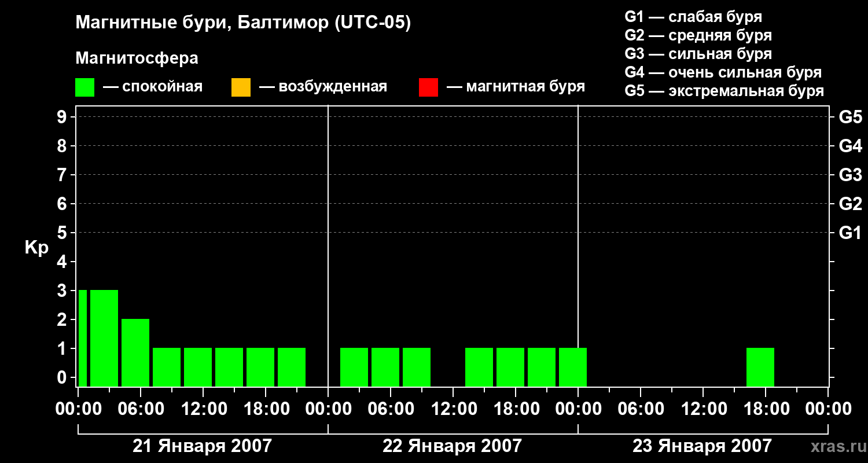The image size is (868, 463).
Task: Click the "18:00" time label under 23 Января
Action: tap(766, 409)
